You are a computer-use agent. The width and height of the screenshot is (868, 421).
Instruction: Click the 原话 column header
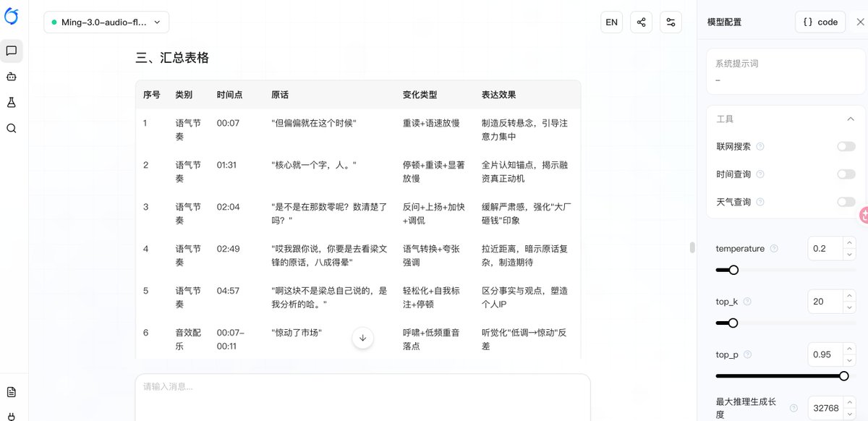(x=280, y=95)
